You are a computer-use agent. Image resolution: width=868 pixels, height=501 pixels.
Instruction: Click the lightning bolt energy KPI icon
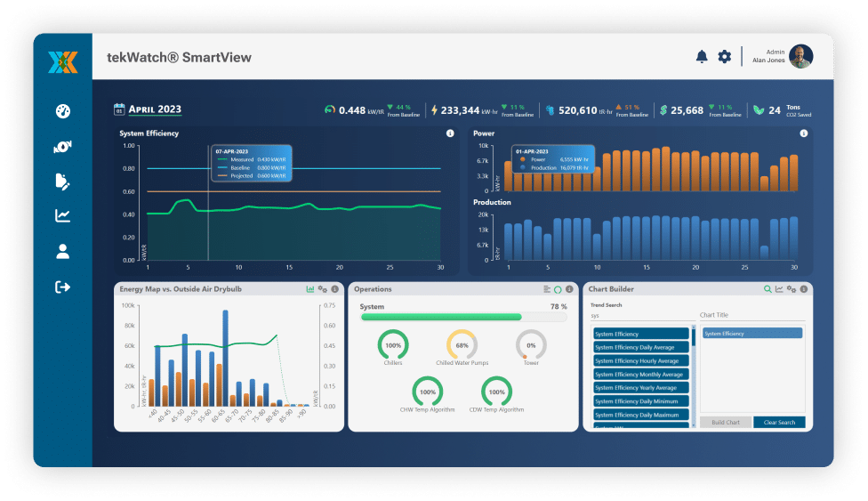[435, 109]
